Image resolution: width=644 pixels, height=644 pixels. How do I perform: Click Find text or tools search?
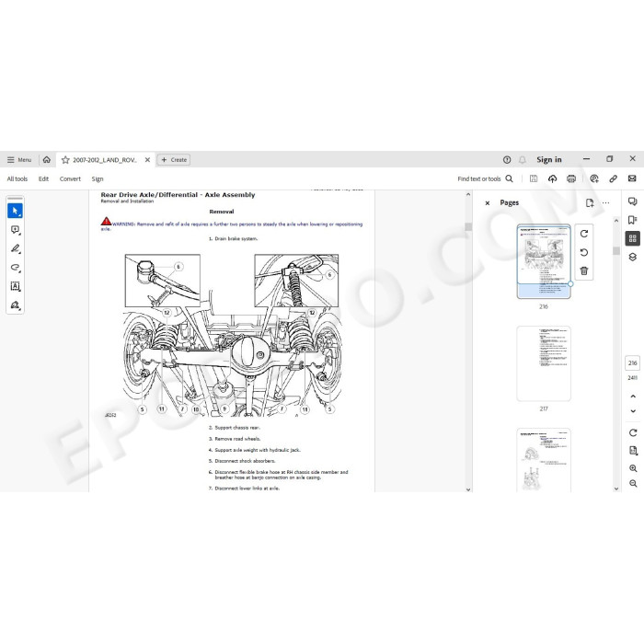coord(485,178)
